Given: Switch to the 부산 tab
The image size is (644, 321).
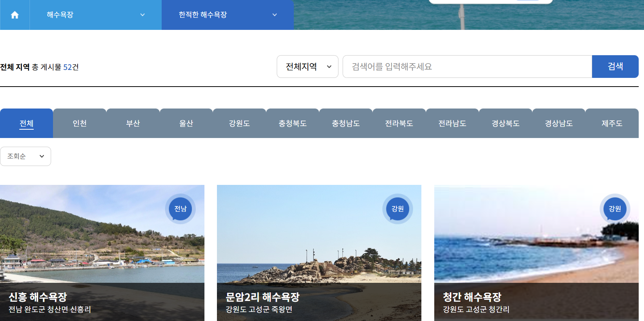Looking at the screenshot, I should tap(133, 123).
